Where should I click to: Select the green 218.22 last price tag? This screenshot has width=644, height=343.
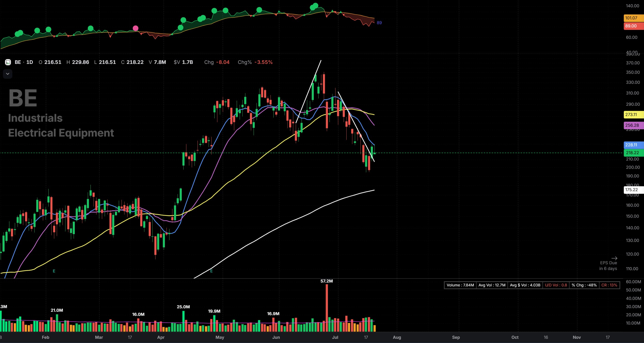coord(634,153)
